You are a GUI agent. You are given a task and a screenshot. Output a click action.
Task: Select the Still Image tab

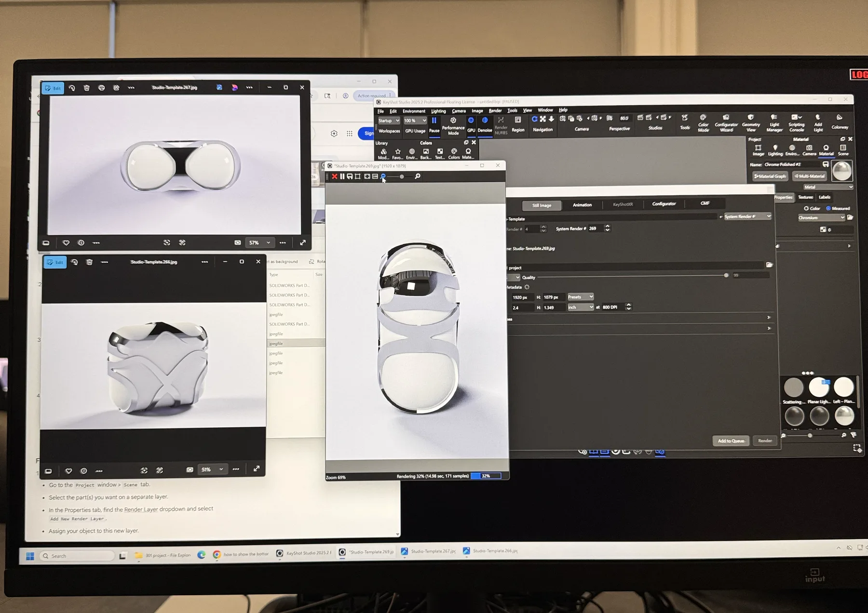point(542,205)
